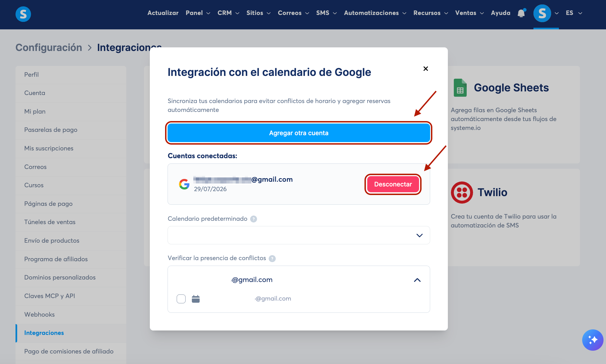The width and height of the screenshot is (606, 364).
Task: Open Webhooks settings
Action: 71,315
